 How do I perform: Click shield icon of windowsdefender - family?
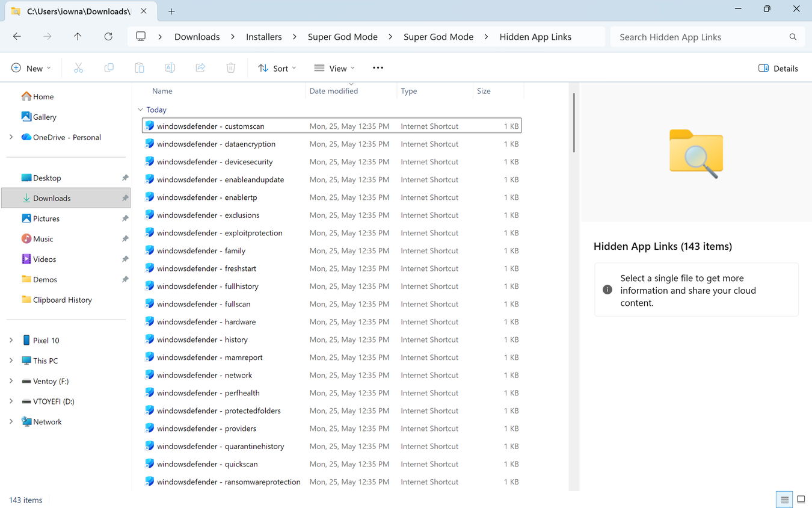(x=150, y=250)
